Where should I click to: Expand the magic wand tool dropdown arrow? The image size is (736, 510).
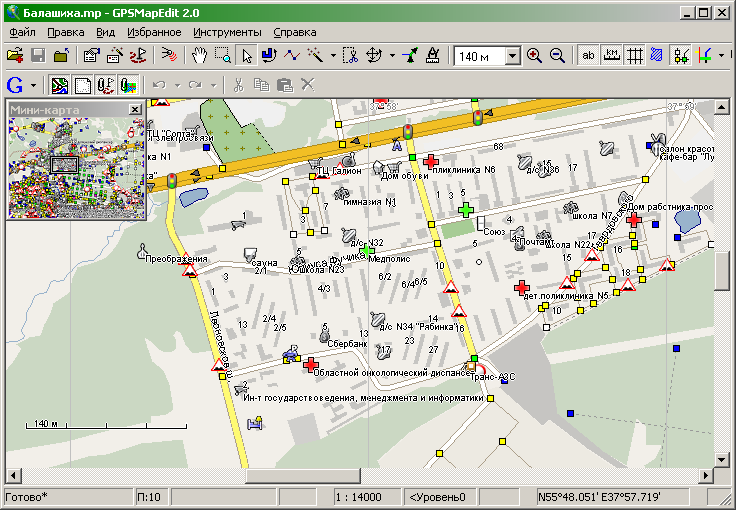[x=332, y=56]
